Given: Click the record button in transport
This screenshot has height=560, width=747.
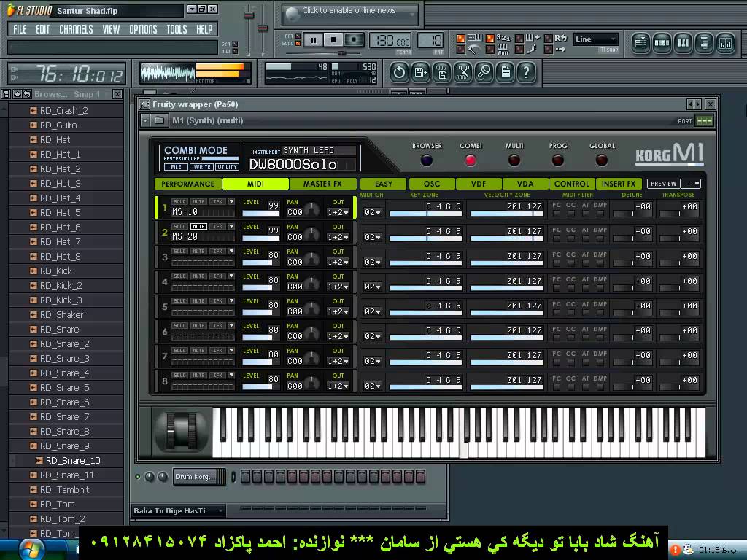Looking at the screenshot, I should click(354, 41).
